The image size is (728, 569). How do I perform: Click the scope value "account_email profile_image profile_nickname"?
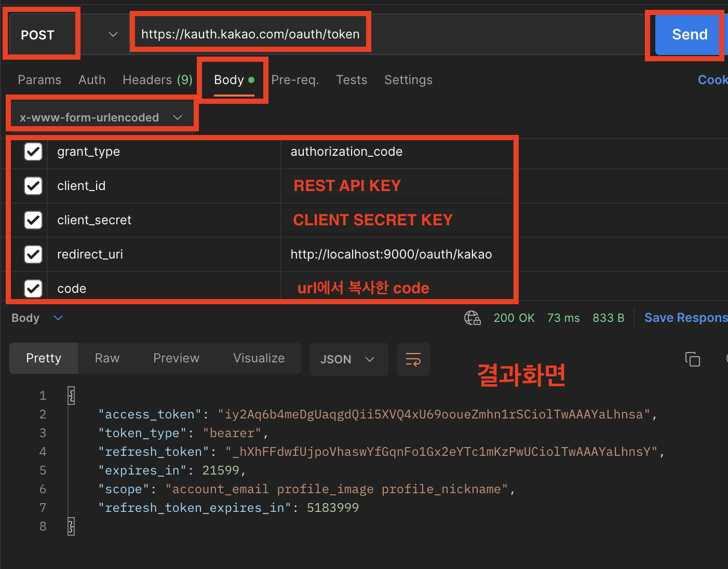pos(337,489)
